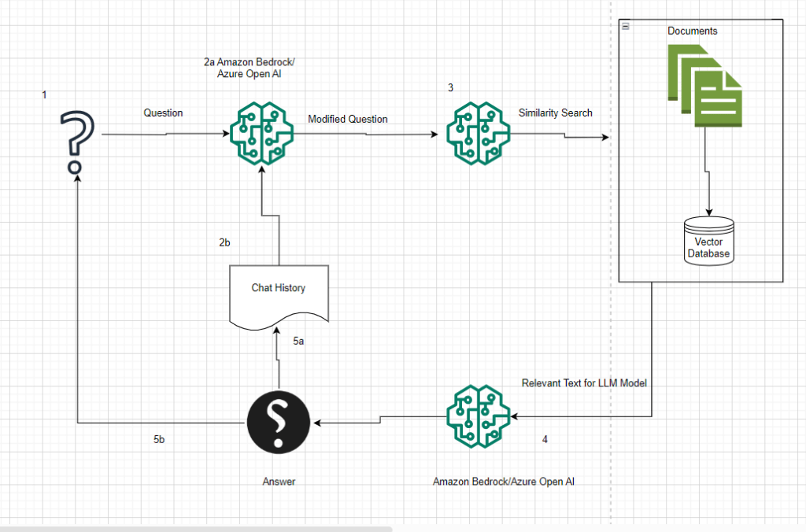
Task: Select the Vector Database cylinder shape
Action: (708, 240)
